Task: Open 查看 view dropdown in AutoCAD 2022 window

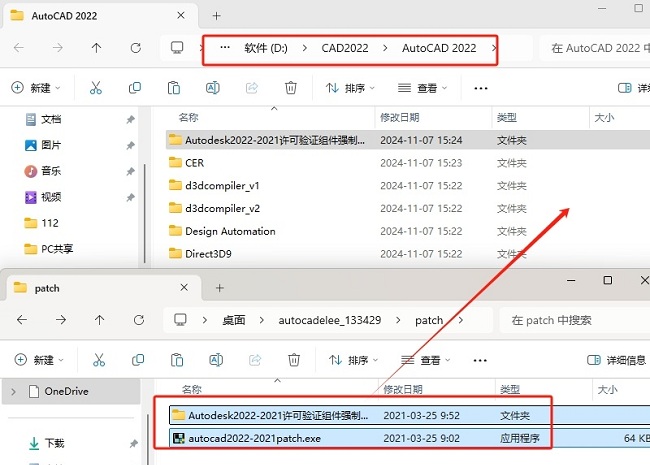Action: (422, 88)
